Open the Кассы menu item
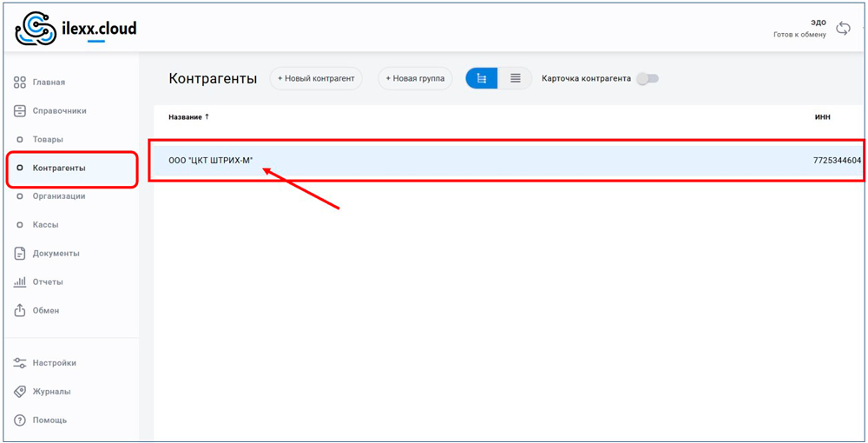The height and width of the screenshot is (443, 868). pos(46,225)
